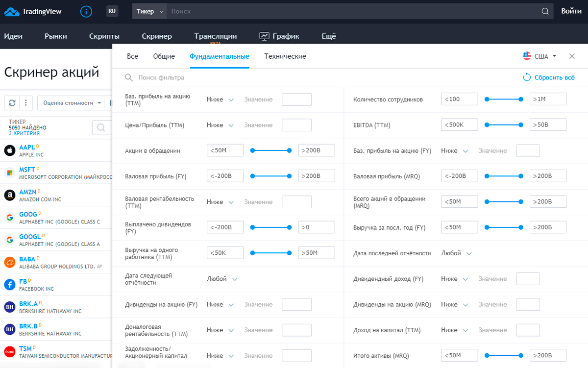Click left slider handle for Акции в обращении
Viewport: 588px width, 368px height.
[253, 150]
